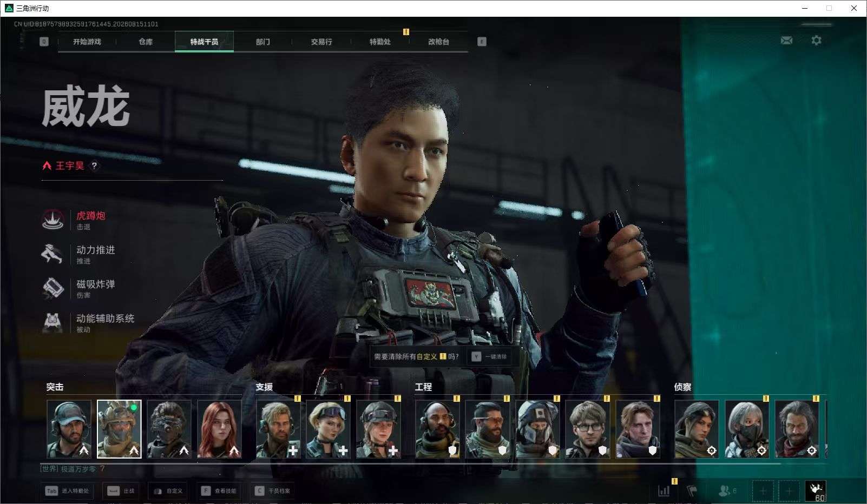Open the player avatar showing 60
The width and height of the screenshot is (867, 504).
pyautogui.click(x=816, y=491)
